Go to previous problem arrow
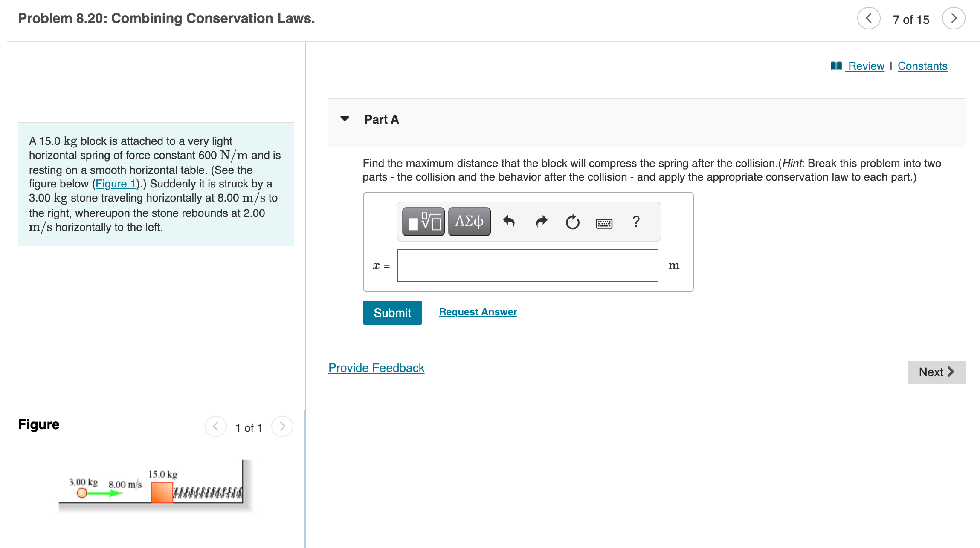This screenshot has width=980, height=548. point(869,18)
